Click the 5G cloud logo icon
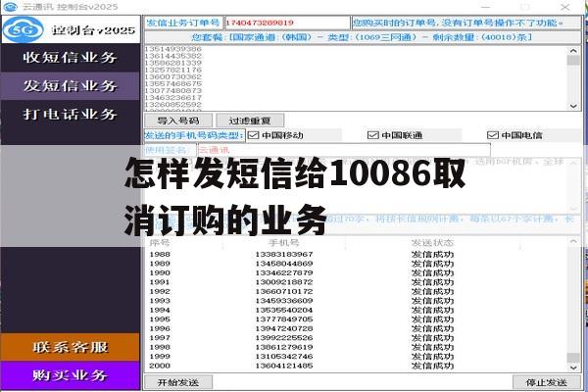Screen dimensions: 588x392 coord(24,29)
